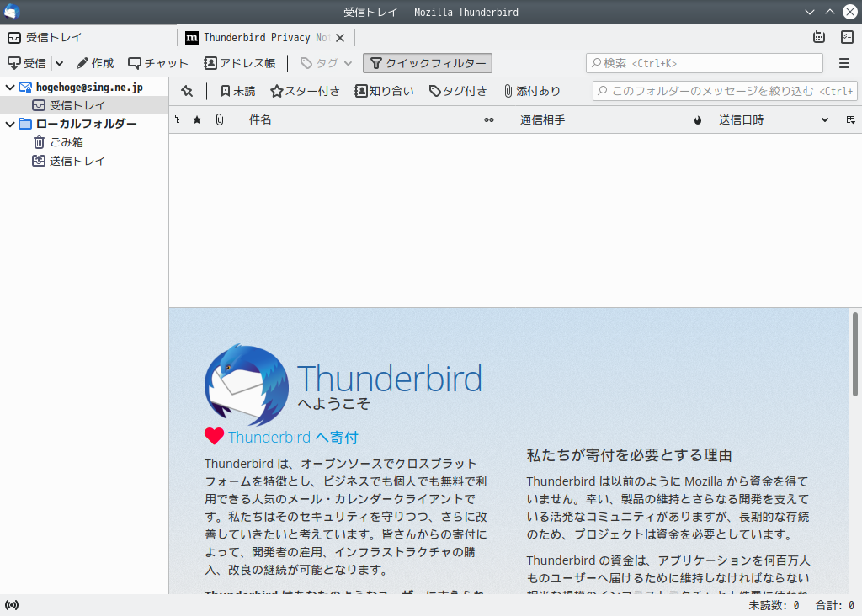Sort by 通信相手 correspondent column
The width and height of the screenshot is (862, 616).
543,119
